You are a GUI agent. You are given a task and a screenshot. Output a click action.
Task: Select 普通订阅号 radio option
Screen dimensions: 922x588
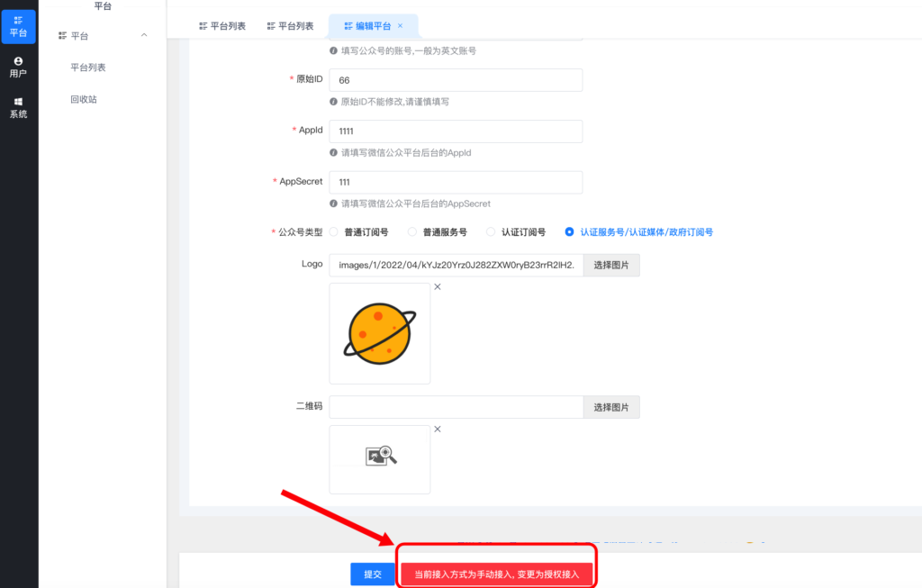pos(335,232)
